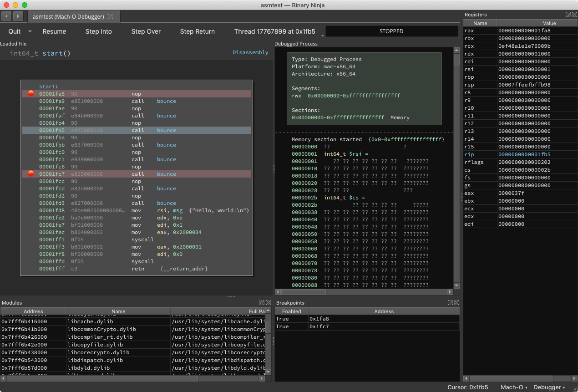
Task: Select breakpoint row 0x1fc7
Action: (x=367, y=326)
